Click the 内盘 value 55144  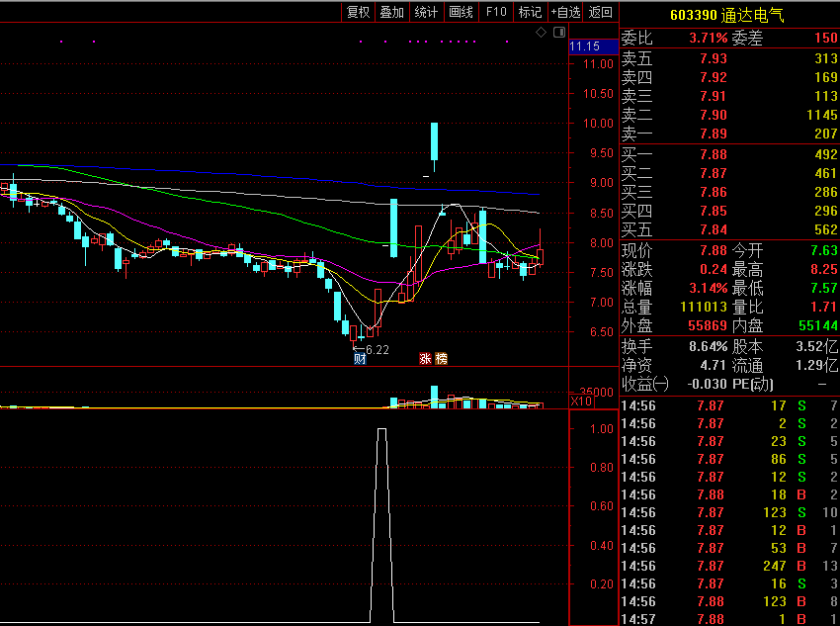[x=818, y=325]
